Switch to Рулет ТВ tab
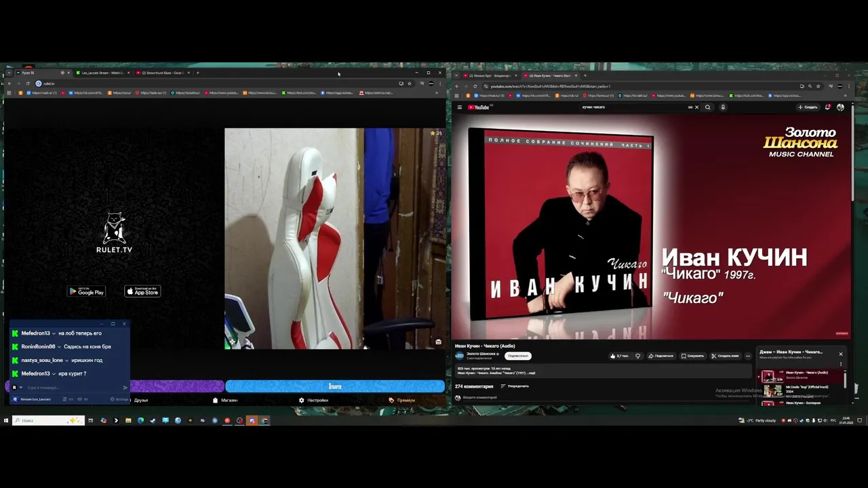 42,73
